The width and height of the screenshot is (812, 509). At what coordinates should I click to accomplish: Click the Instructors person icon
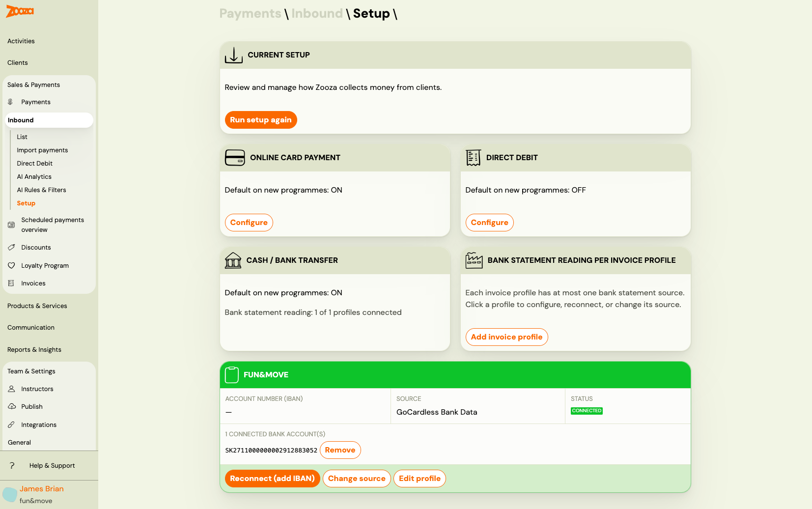[11, 389]
